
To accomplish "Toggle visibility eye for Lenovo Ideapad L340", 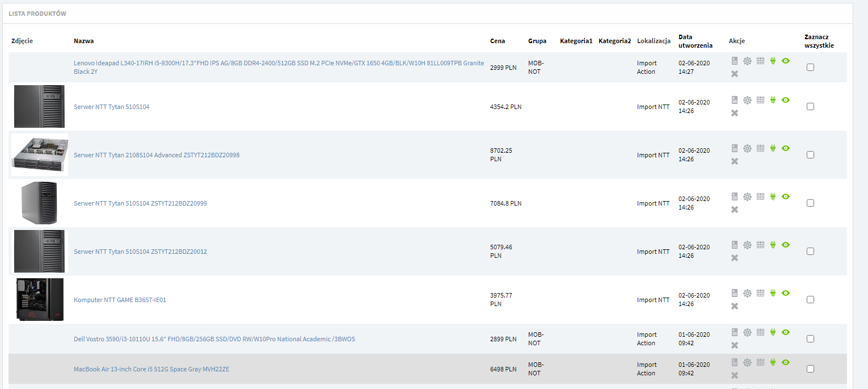I will [786, 61].
